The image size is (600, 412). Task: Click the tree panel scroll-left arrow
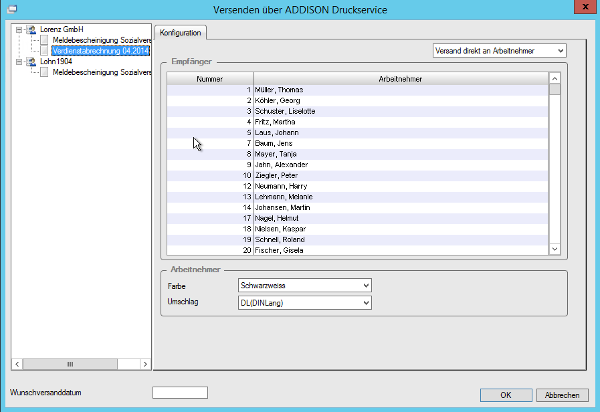tap(17, 364)
